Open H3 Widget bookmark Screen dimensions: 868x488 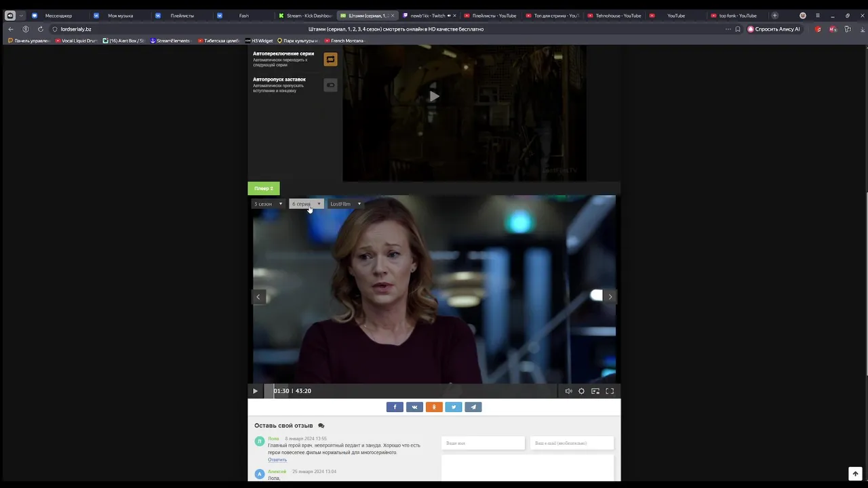click(259, 41)
